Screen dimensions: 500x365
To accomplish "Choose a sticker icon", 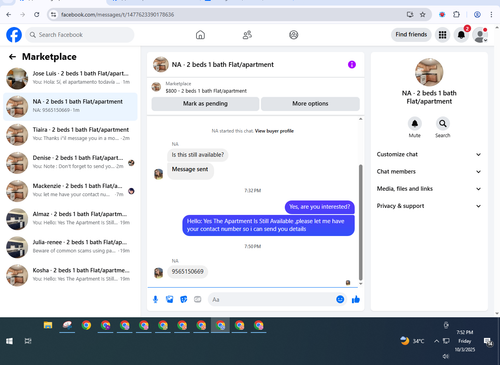I will click(184, 299).
